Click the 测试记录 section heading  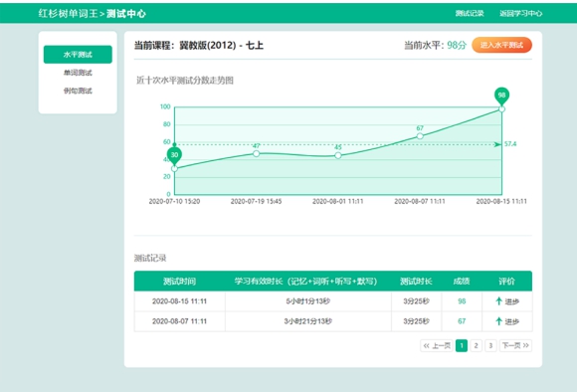coord(150,258)
